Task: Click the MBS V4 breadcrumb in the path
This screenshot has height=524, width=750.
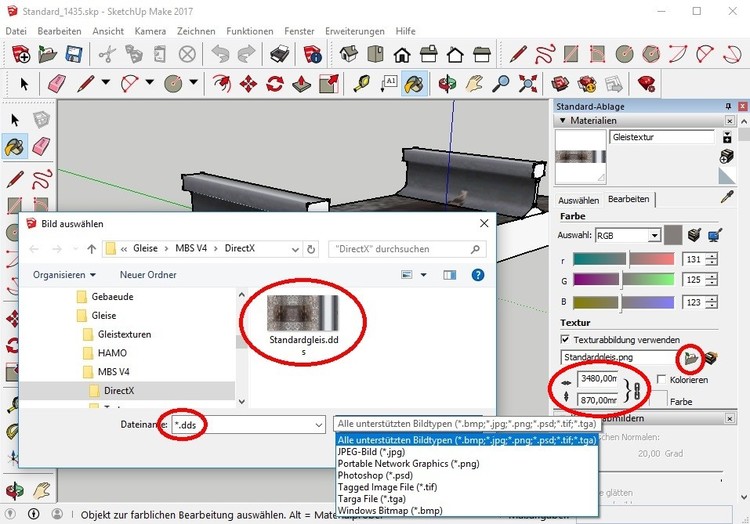Action: 191,249
